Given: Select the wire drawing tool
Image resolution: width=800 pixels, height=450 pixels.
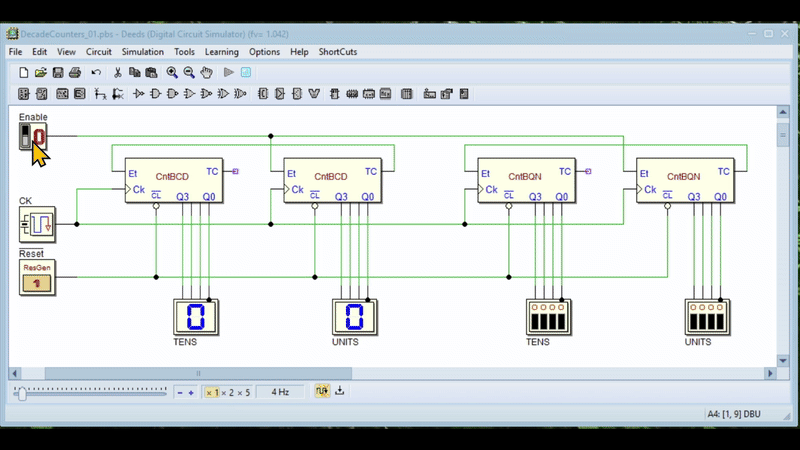Looking at the screenshot, I should coord(100,94).
